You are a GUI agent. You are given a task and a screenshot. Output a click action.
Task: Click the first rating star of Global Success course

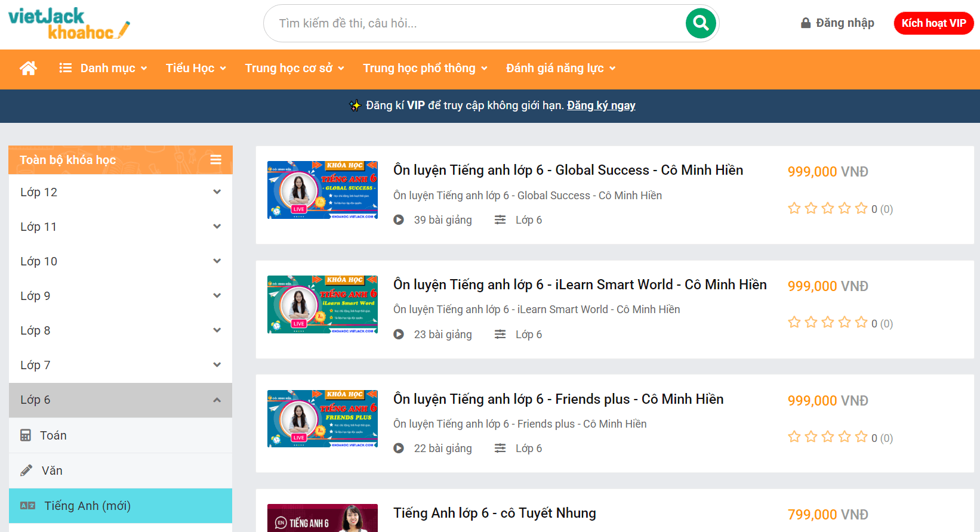(794, 208)
